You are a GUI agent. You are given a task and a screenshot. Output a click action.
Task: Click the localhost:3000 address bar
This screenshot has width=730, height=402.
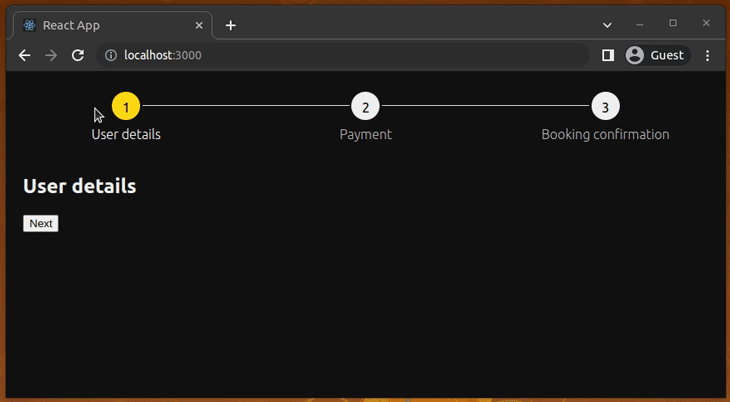pyautogui.click(x=340, y=55)
